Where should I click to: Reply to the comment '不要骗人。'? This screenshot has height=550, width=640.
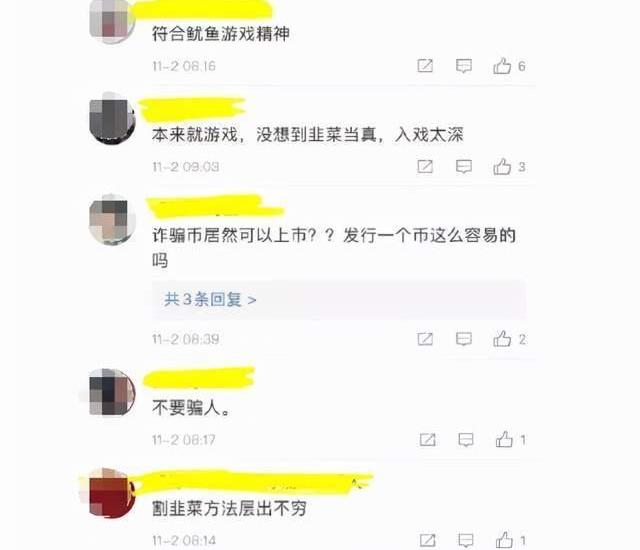466,440
